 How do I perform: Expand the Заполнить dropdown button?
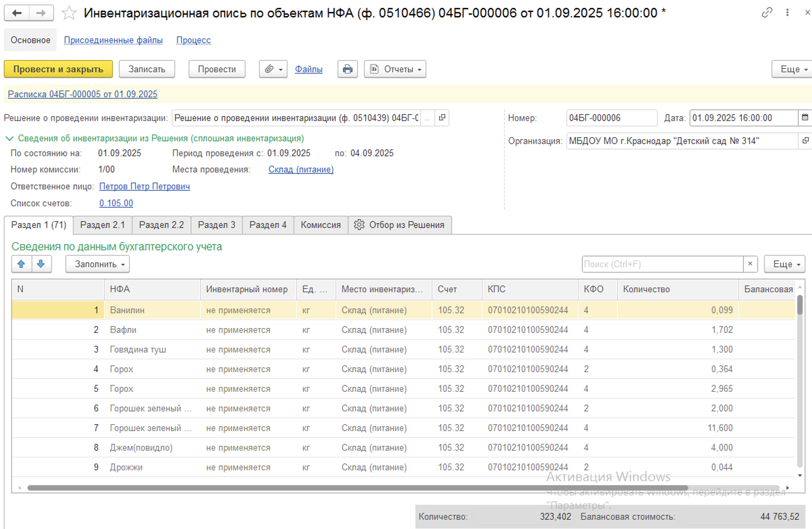coord(98,264)
